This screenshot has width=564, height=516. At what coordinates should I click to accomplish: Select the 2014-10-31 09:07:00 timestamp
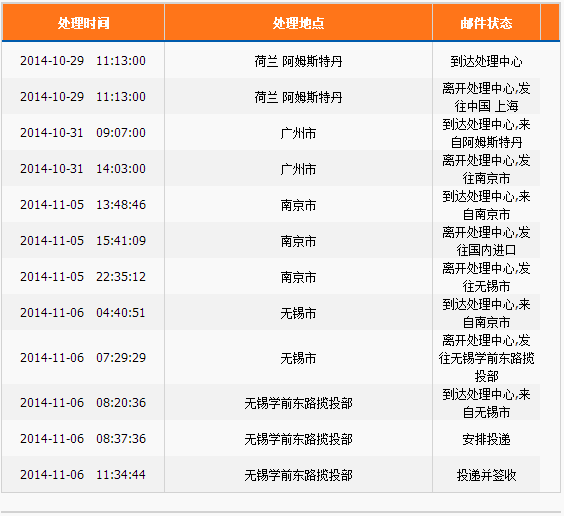click(x=83, y=133)
